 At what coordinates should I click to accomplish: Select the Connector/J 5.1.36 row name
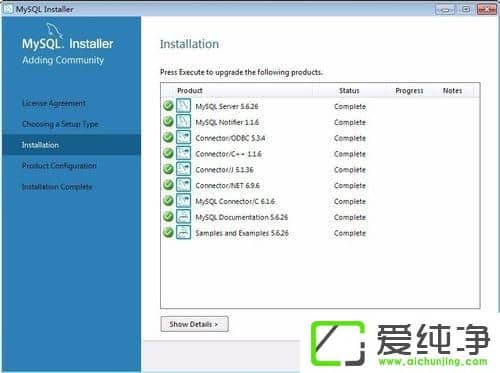[224, 170]
